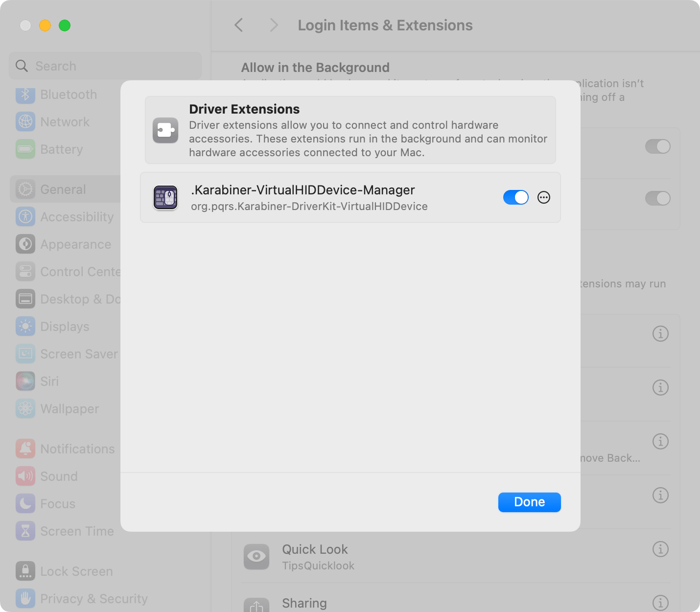This screenshot has height=612, width=700.
Task: Click the Sharing extension icon
Action: (257, 605)
